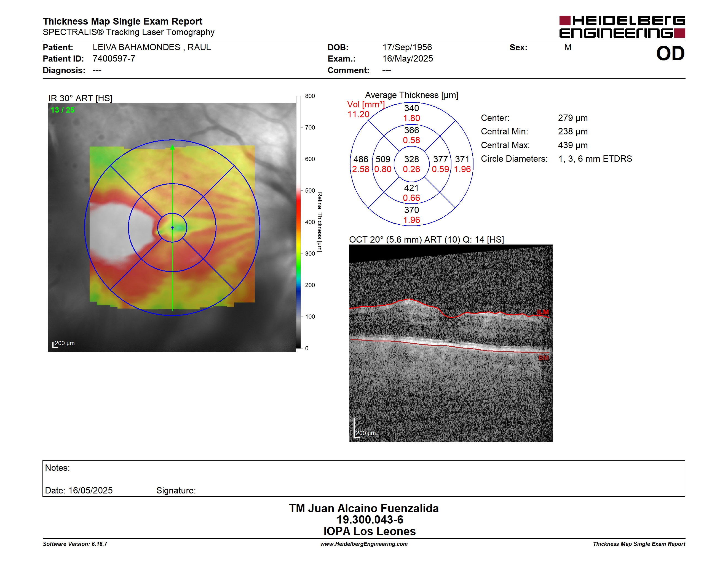Click the IR 30° ART [HS] label

tap(80, 98)
